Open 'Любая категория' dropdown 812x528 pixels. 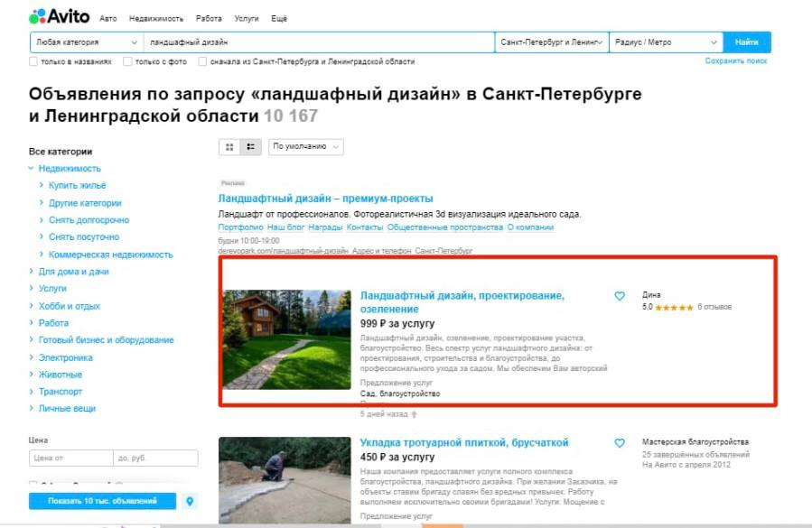(87, 42)
